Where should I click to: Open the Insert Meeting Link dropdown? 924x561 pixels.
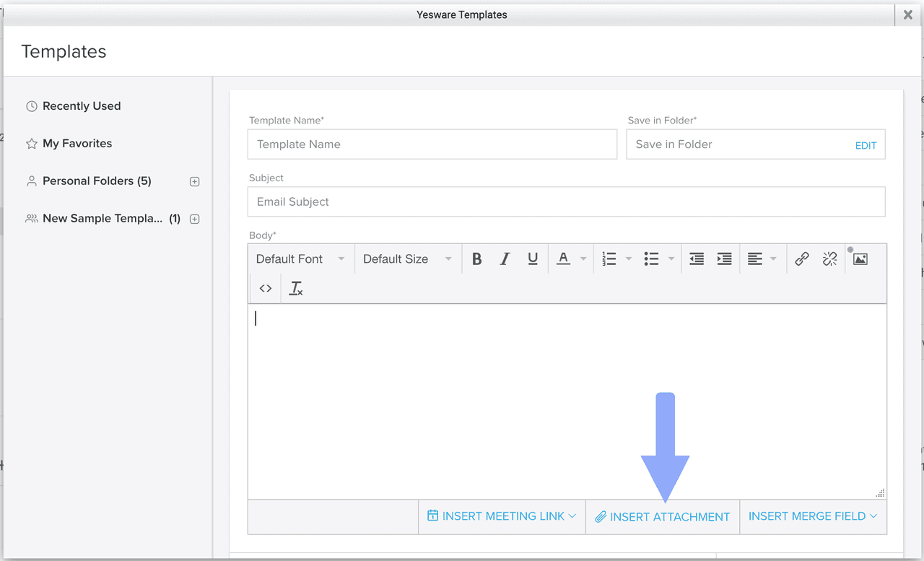[x=502, y=516]
